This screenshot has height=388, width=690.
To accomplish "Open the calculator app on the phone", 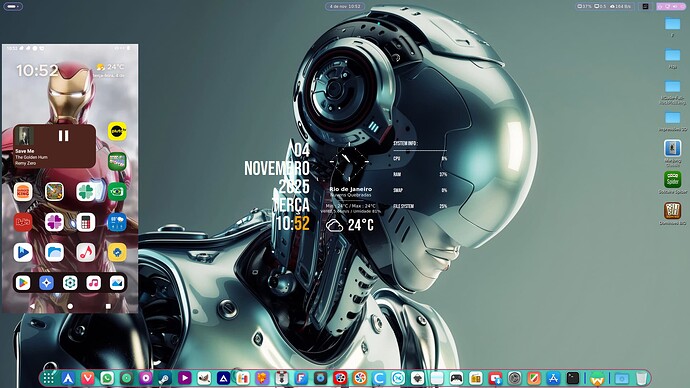I will pyautogui.click(x=86, y=222).
